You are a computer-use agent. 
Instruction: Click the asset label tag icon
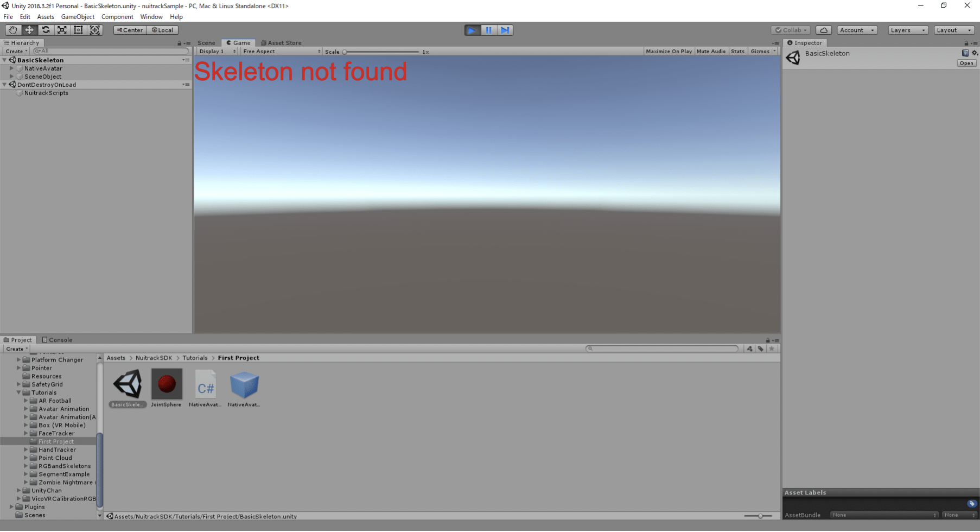pyautogui.click(x=971, y=504)
